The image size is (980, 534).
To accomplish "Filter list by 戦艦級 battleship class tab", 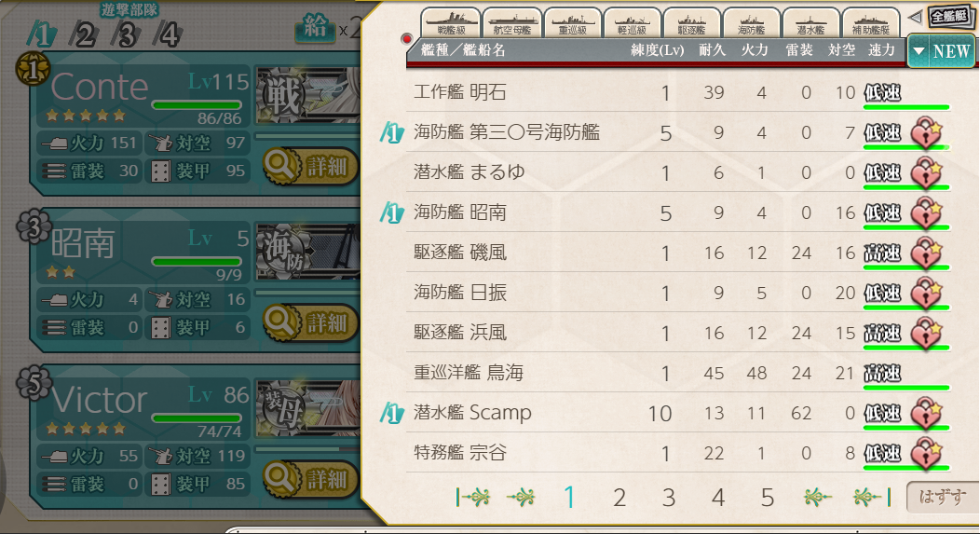I will [451, 23].
